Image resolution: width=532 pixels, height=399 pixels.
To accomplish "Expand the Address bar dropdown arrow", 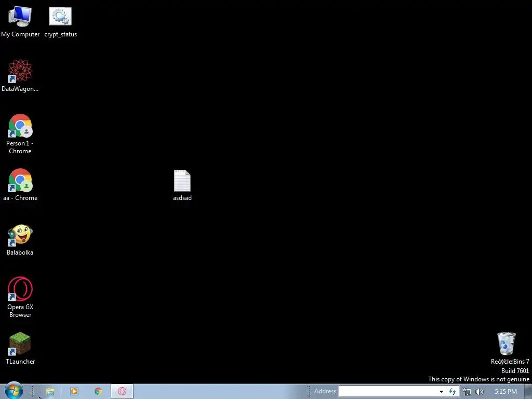I will tap(441, 392).
